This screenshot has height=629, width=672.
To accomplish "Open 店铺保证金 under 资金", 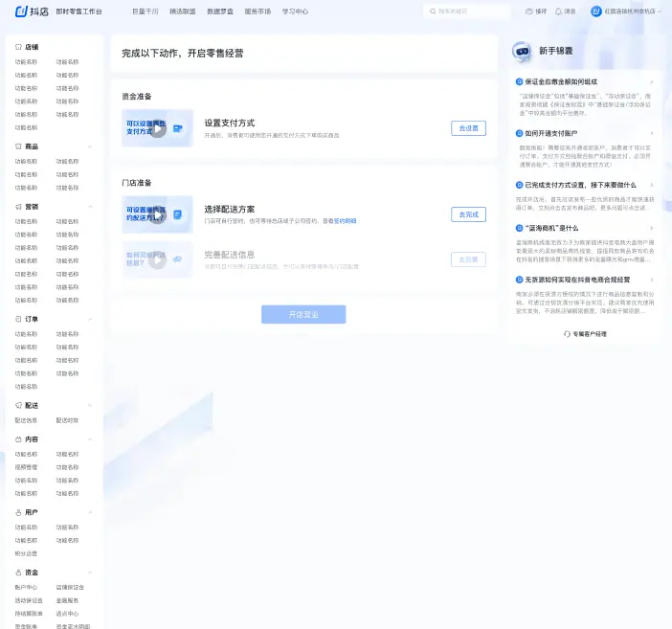I will [70, 588].
